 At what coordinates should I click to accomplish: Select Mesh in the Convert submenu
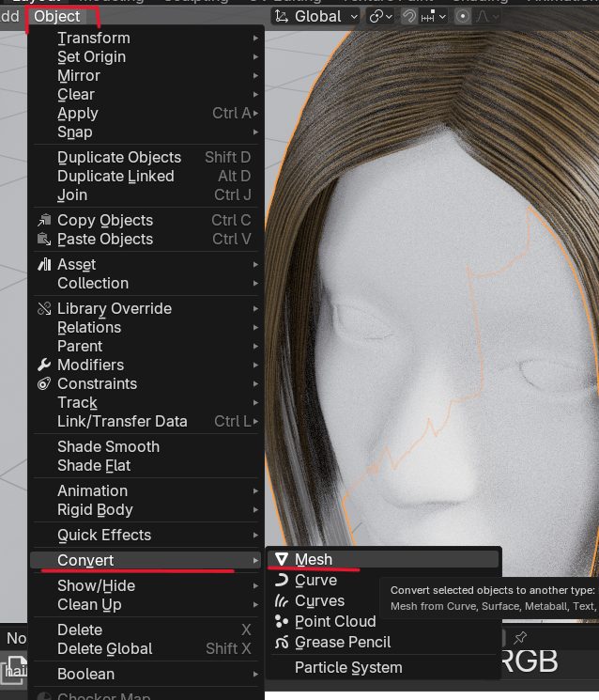(x=314, y=559)
